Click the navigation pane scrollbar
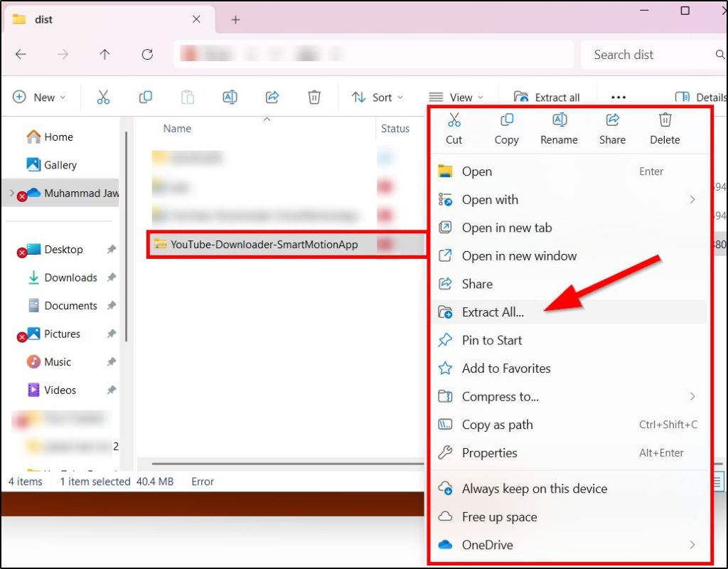This screenshot has height=569, width=728. [126, 237]
